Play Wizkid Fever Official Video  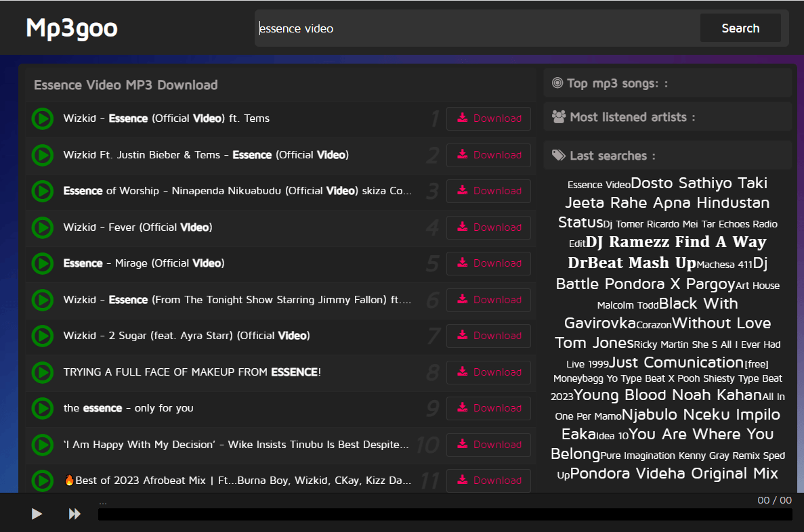point(43,227)
